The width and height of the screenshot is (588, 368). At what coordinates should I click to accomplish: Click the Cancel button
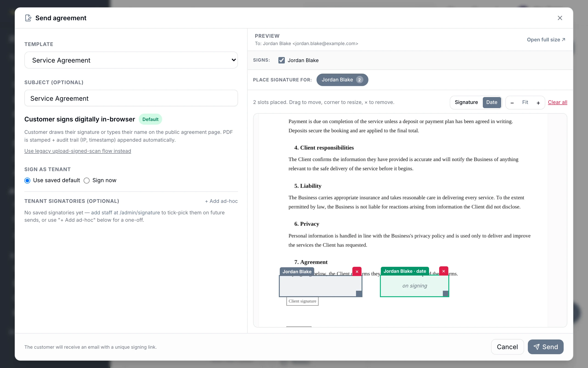[507, 347]
